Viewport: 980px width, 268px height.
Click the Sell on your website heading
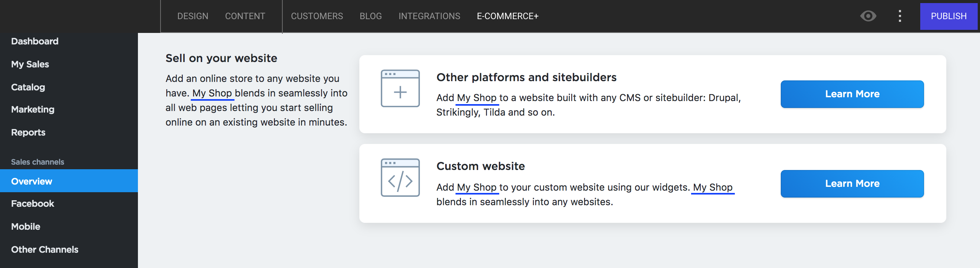pos(221,58)
